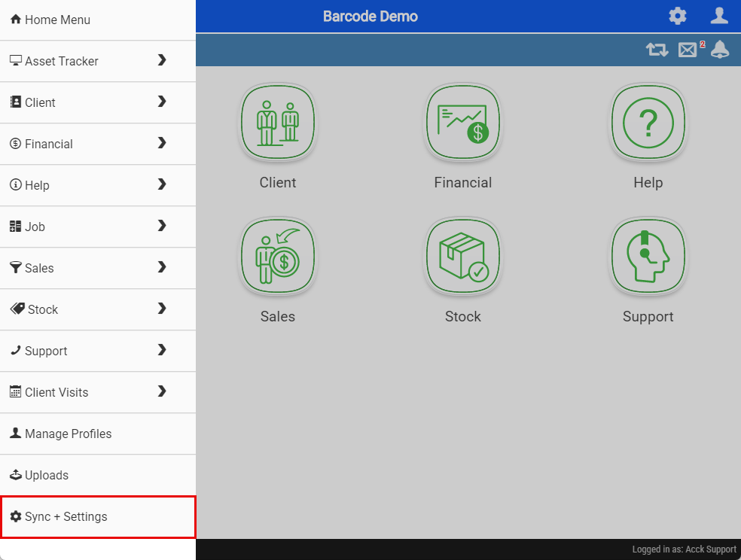741x560 pixels.
Task: Open the user profile icon in header
Action: (719, 16)
